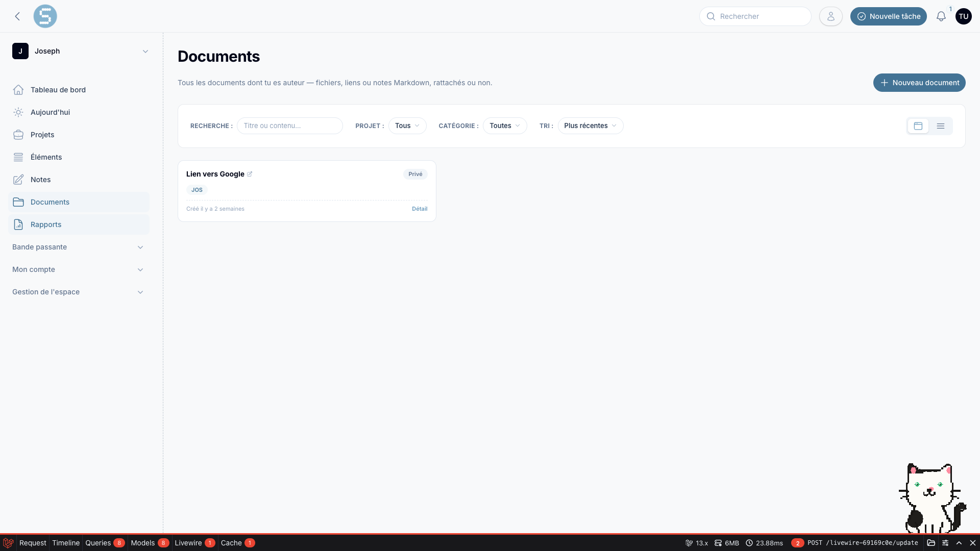
Task: Open the Tri sort dropdown
Action: click(591, 126)
